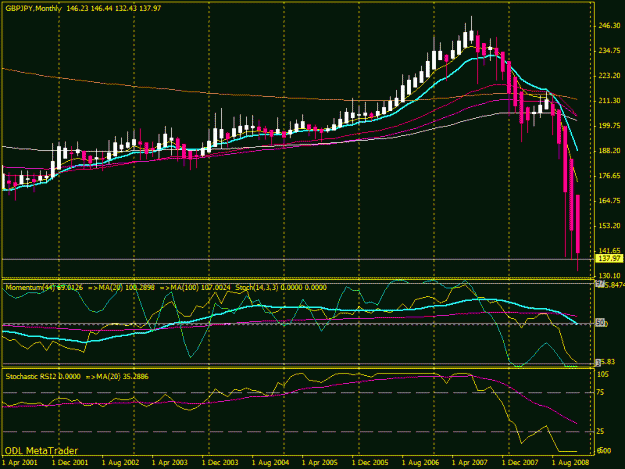
Task: Click the 1 Dec 2001 date label
Action: pyautogui.click(x=70, y=463)
